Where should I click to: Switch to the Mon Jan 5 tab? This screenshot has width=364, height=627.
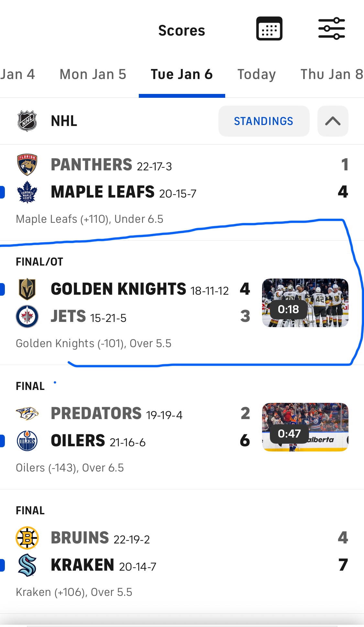tap(93, 74)
